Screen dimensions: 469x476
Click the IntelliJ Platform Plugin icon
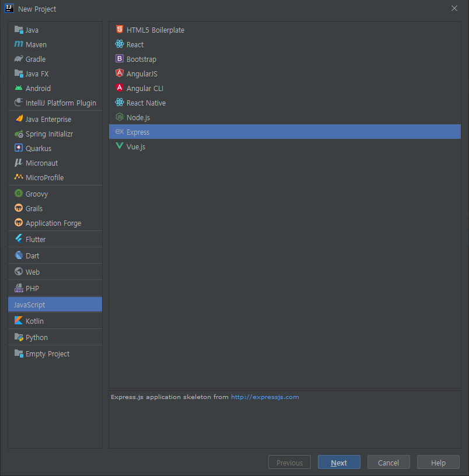(19, 103)
